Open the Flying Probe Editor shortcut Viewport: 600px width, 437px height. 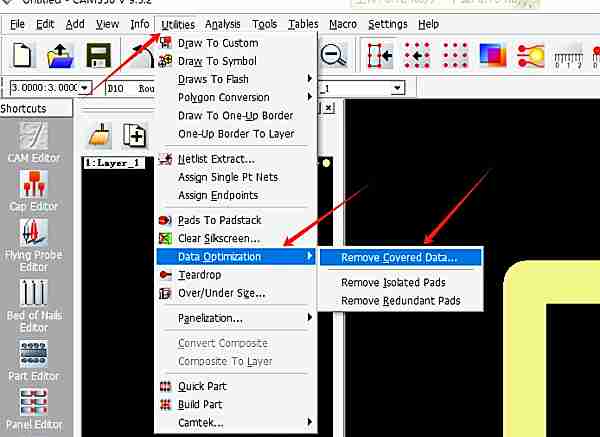pyautogui.click(x=34, y=245)
